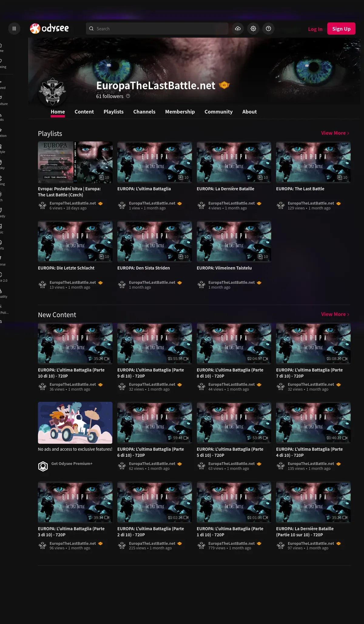Open La Dernière Bataille Partie 10 sur 10 title

coord(305,532)
